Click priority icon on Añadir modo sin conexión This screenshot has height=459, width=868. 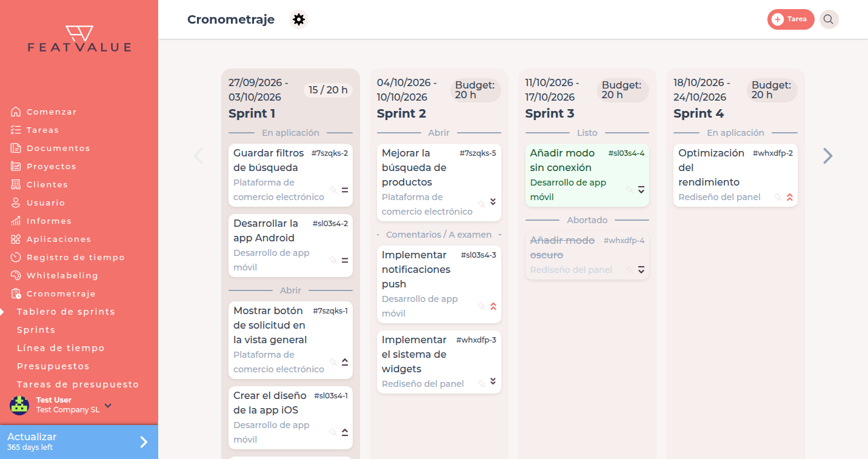point(641,190)
